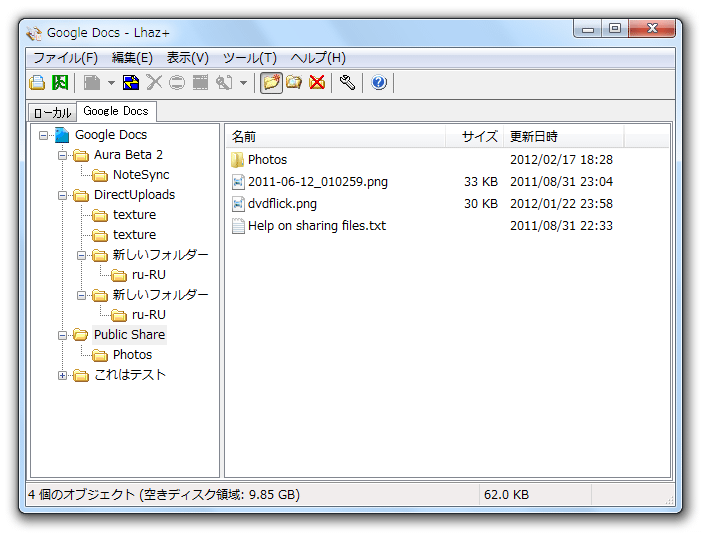Collapse the DirectUploads folder node

pyautogui.click(x=62, y=195)
